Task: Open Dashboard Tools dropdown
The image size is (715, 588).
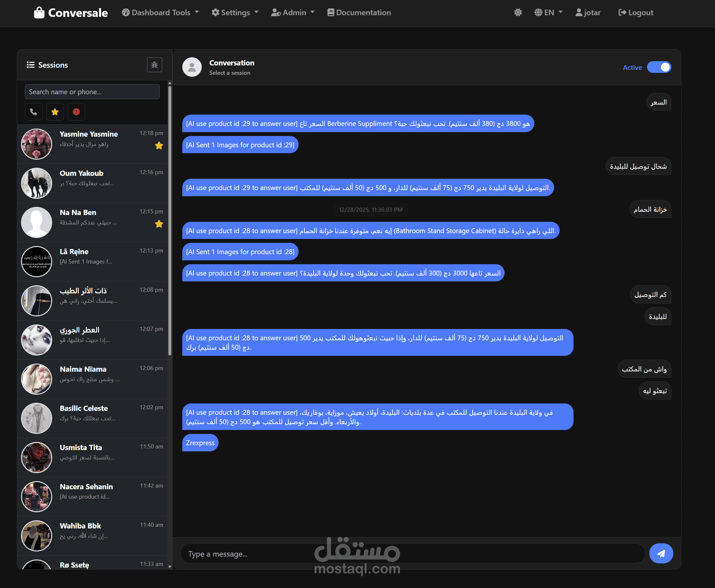Action: click(160, 13)
